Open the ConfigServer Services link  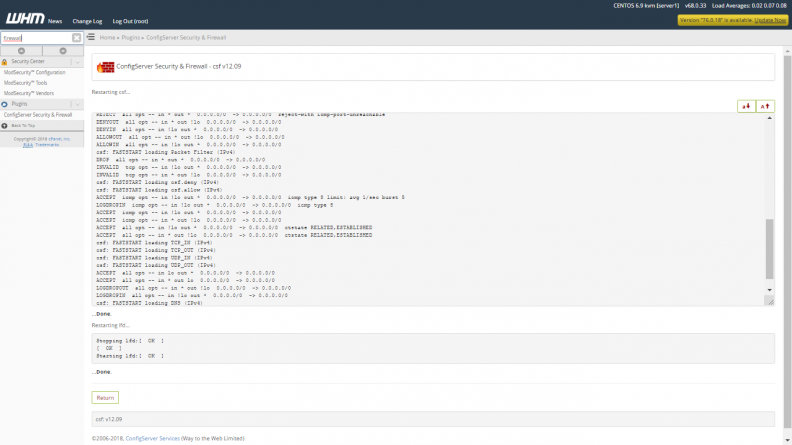coord(153,438)
